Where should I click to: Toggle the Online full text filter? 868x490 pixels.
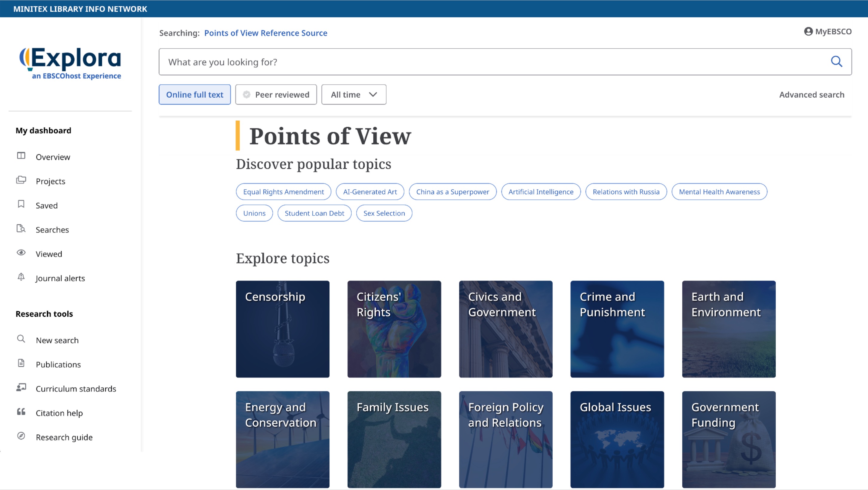[x=194, y=95]
